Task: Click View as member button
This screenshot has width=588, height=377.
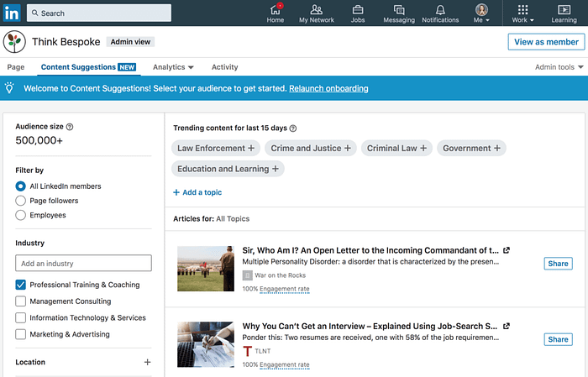Action: [x=546, y=42]
